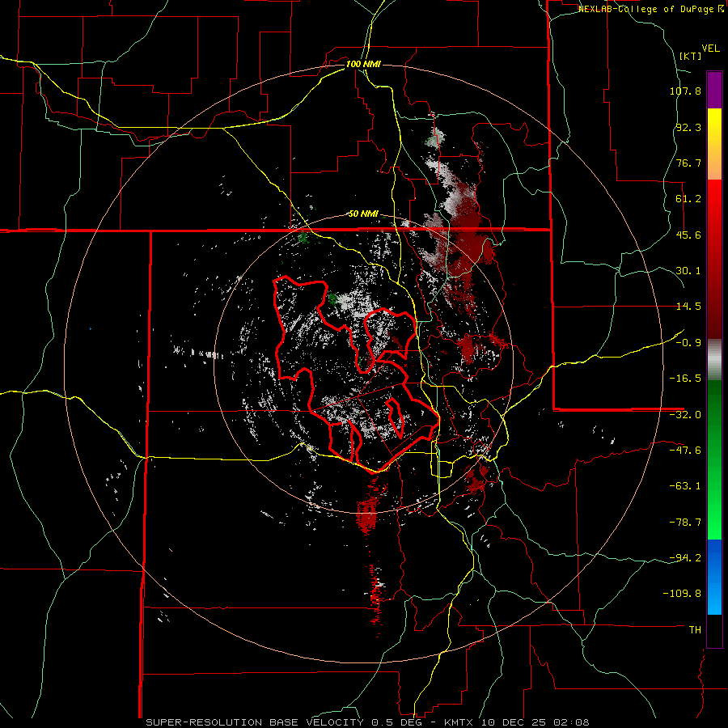Click the KMTX radar site identifier

(x=459, y=722)
